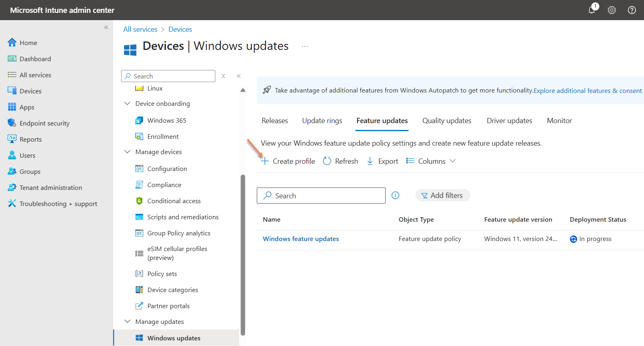Collapse the Devices submenu panel

239,76
